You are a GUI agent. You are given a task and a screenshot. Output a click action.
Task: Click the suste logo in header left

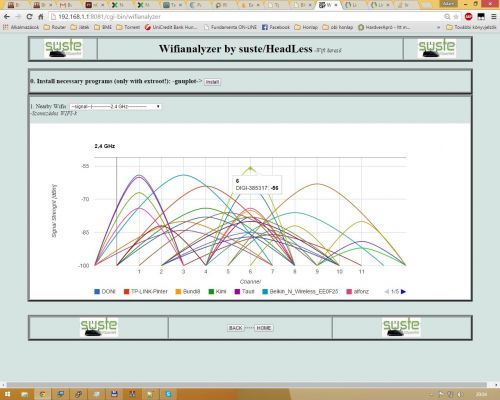[63, 49]
